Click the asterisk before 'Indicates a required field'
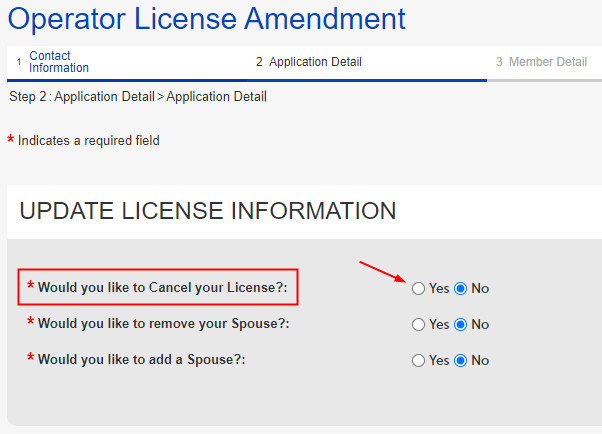602x434 pixels. (11, 141)
